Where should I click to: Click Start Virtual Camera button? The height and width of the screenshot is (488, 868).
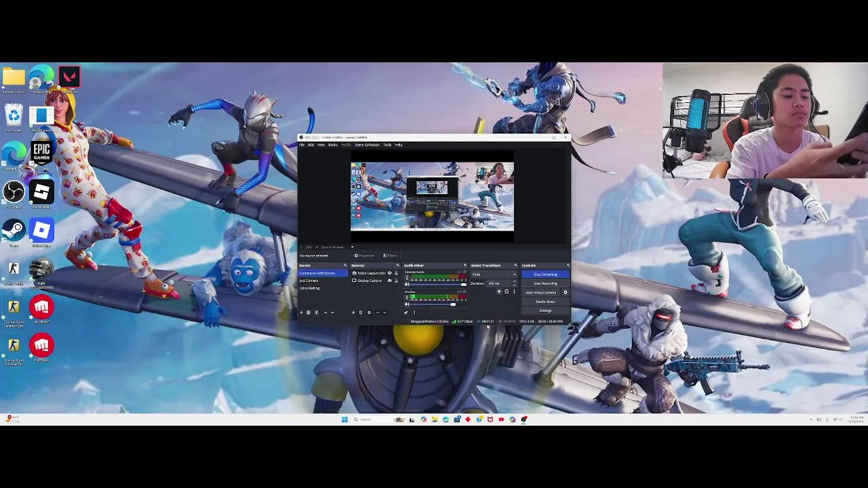click(541, 292)
